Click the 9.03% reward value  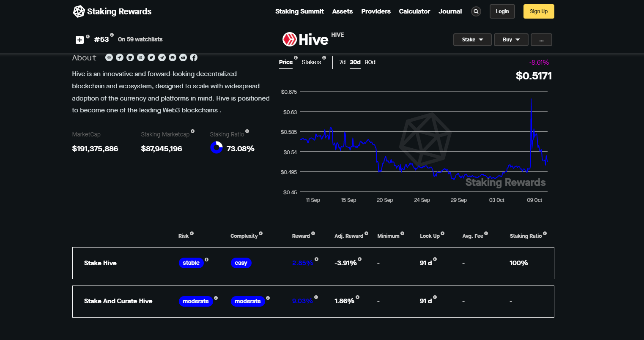[302, 301]
